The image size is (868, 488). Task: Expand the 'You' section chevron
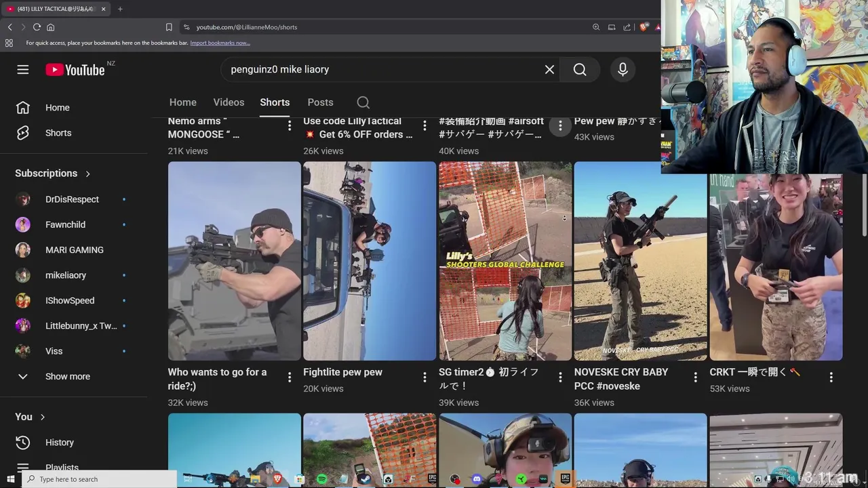point(43,417)
